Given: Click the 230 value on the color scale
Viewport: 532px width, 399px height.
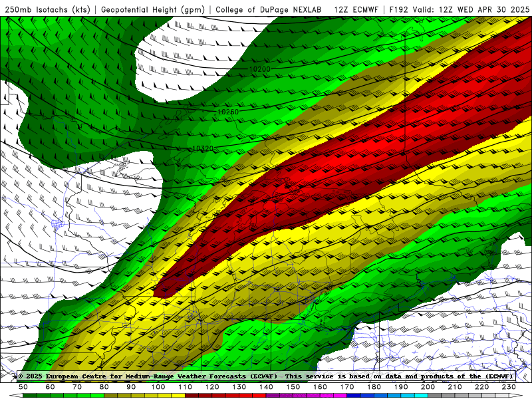Looking at the screenshot, I should tap(509, 387).
